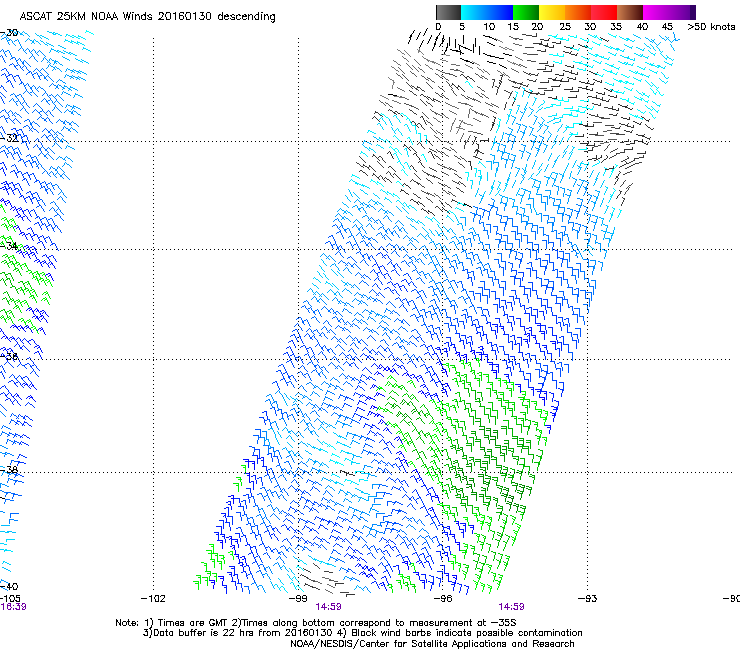This screenshot has width=740, height=650.
Task: Click the "10" legend scale label
Action: pos(489,27)
